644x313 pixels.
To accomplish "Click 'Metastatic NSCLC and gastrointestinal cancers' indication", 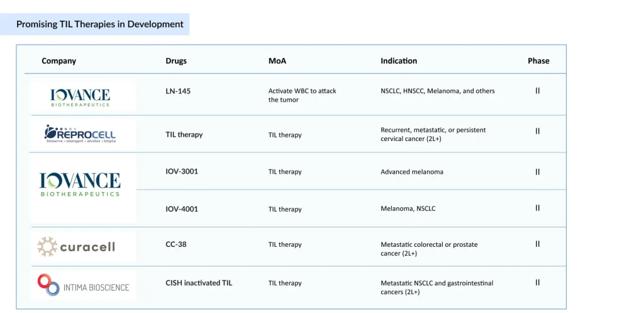I will [437, 288].
